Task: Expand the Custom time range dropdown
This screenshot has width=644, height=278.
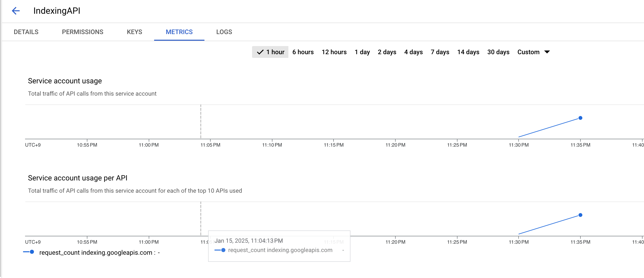Action: 533,52
